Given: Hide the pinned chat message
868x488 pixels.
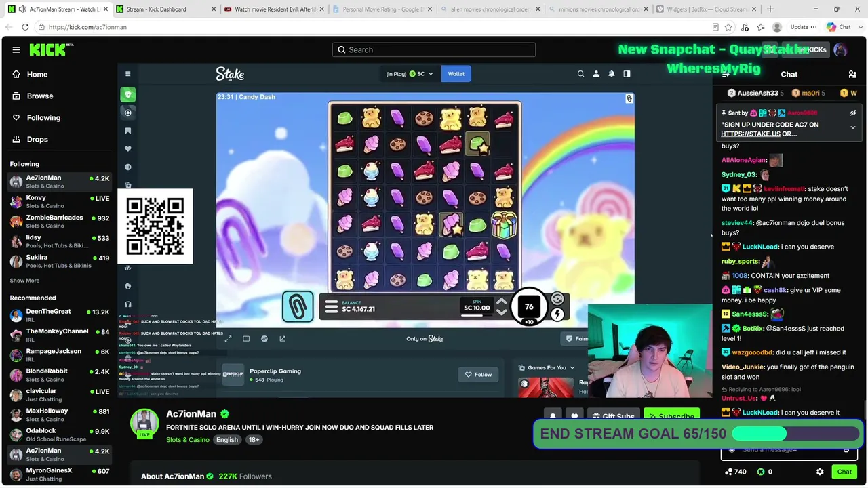Looking at the screenshot, I should 853,113.
